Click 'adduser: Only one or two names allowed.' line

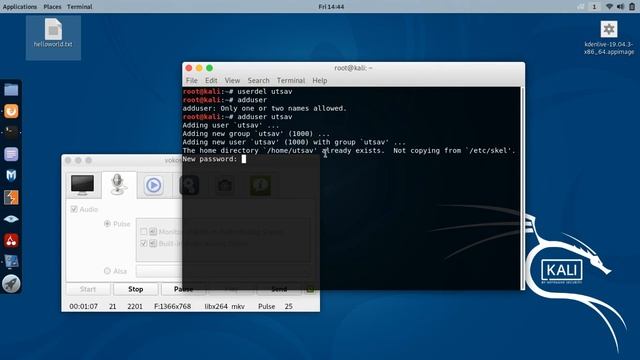(264, 108)
